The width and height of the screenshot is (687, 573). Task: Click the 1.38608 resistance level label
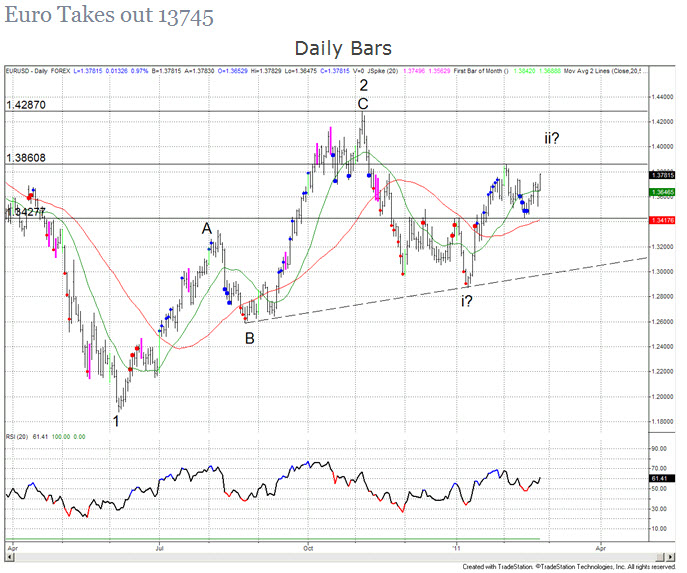click(x=26, y=158)
